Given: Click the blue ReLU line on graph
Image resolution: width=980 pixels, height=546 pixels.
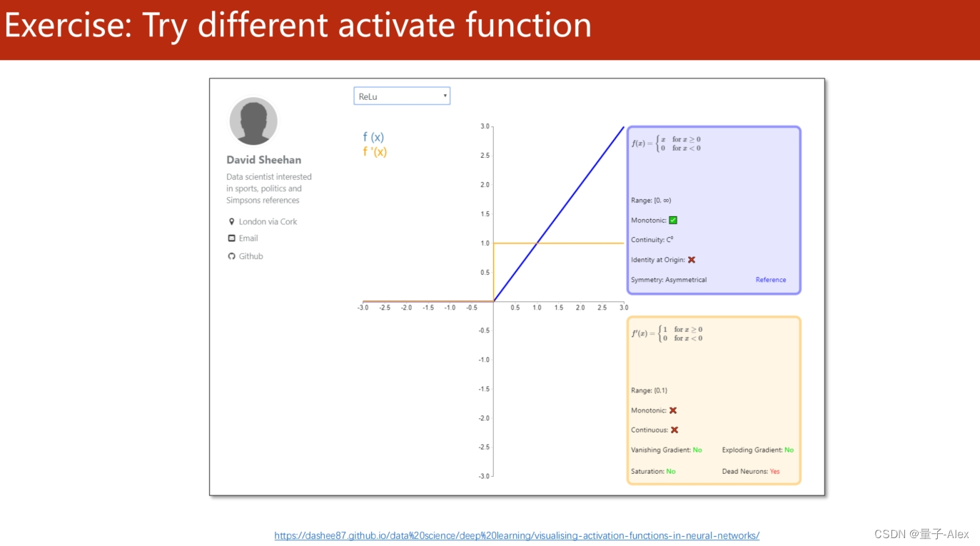Looking at the screenshot, I should pyautogui.click(x=559, y=214).
